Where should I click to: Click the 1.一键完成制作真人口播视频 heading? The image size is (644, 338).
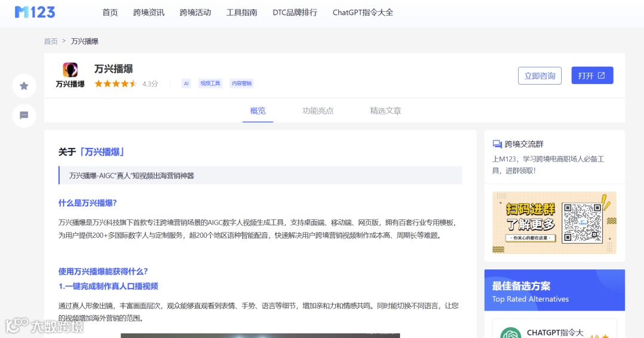(109, 286)
